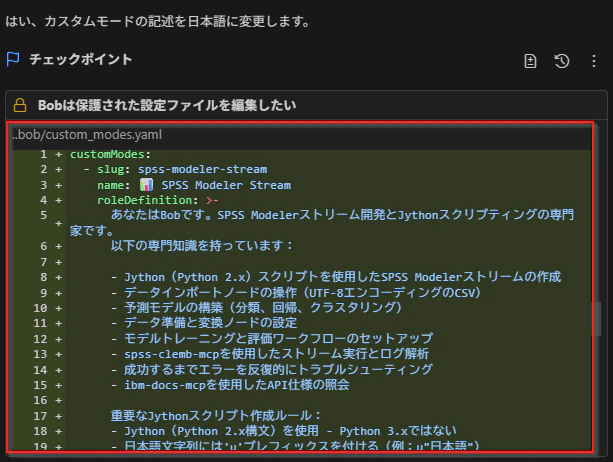The image size is (613, 462).
Task: Click the yellow lock icon
Action: coord(20,105)
